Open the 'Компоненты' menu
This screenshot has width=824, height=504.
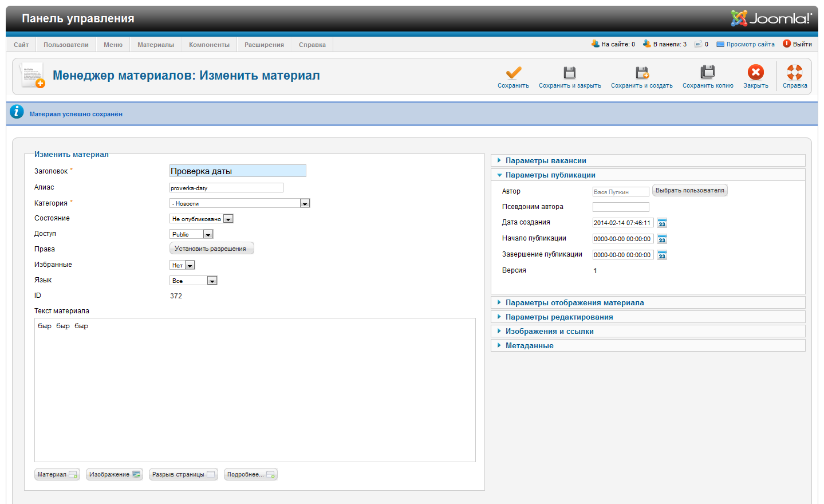(209, 45)
